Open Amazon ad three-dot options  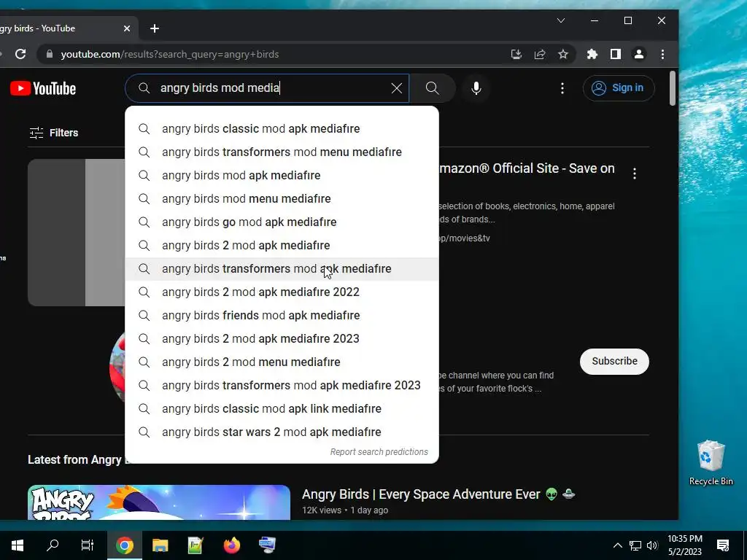[634, 174]
